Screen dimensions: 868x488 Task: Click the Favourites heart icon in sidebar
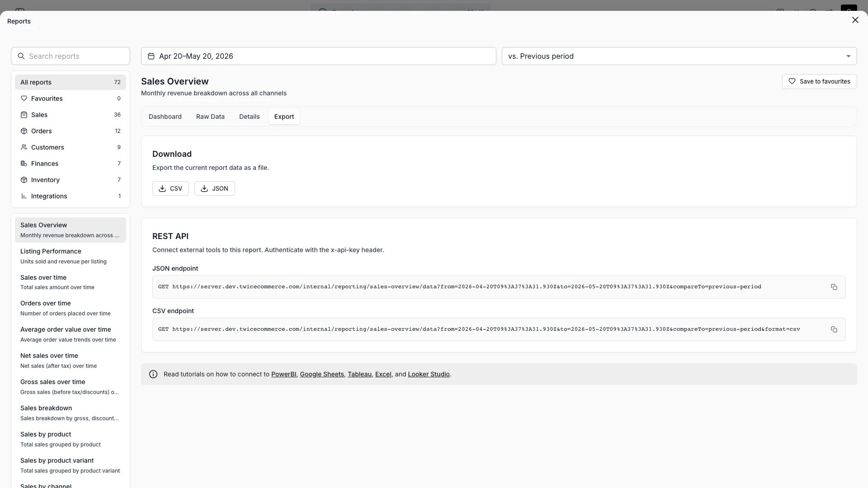click(24, 99)
